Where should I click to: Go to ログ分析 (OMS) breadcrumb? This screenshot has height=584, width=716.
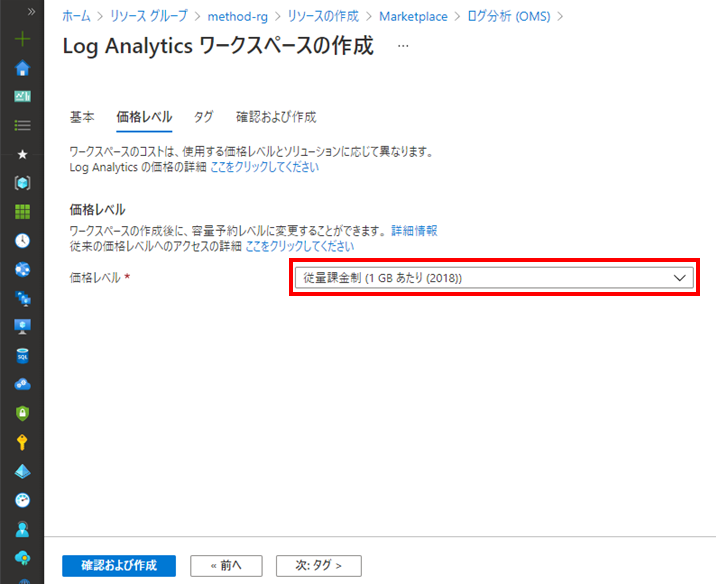pyautogui.click(x=509, y=16)
